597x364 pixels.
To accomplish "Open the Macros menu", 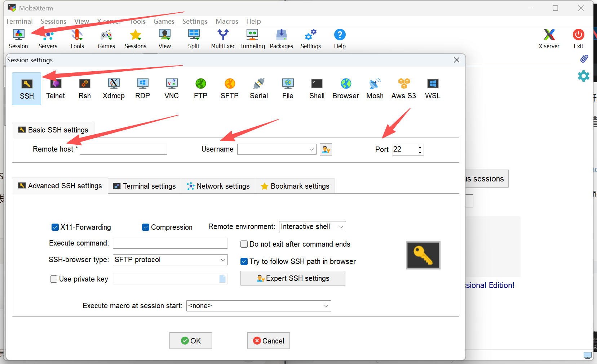I will pos(227,21).
